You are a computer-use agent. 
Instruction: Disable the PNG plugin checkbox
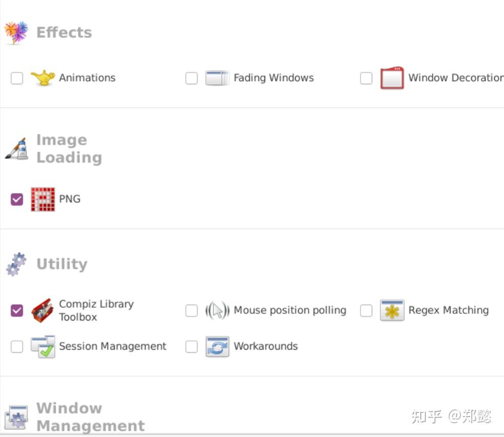click(x=17, y=199)
